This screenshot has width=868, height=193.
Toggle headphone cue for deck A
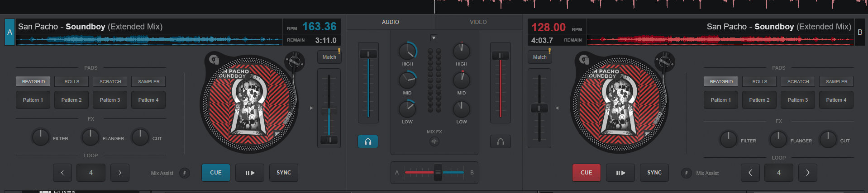point(368,141)
